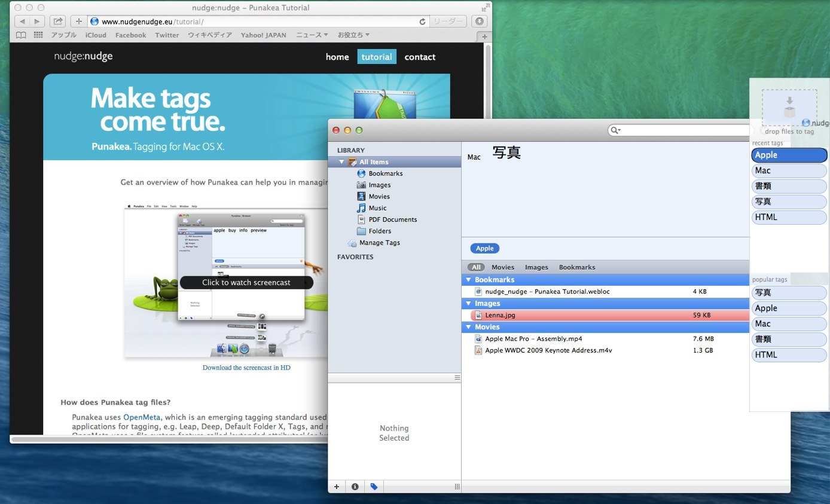
Task: Click the Safari address bar URL field
Action: click(x=257, y=22)
